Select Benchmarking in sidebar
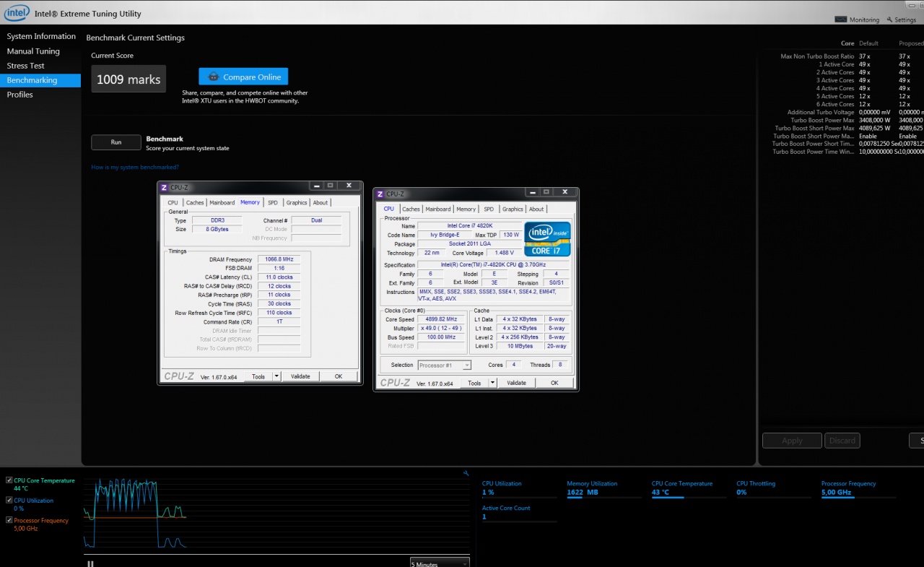The width and height of the screenshot is (924, 567). (40, 80)
